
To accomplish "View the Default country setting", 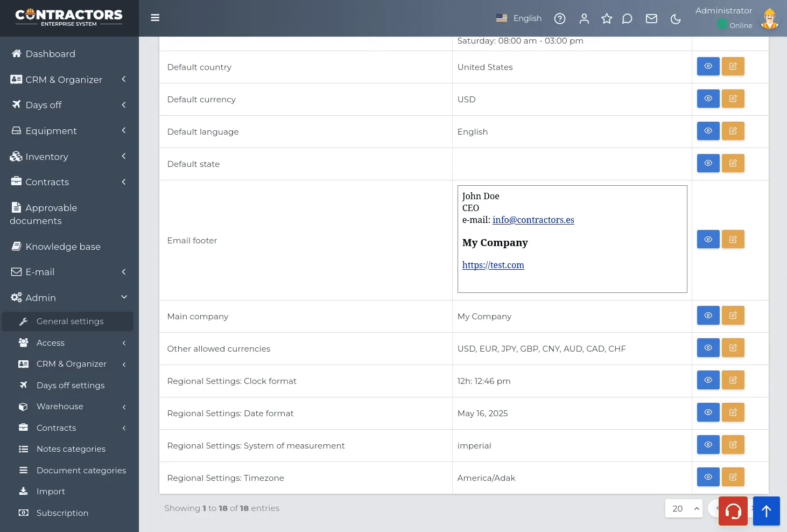I will point(708,66).
